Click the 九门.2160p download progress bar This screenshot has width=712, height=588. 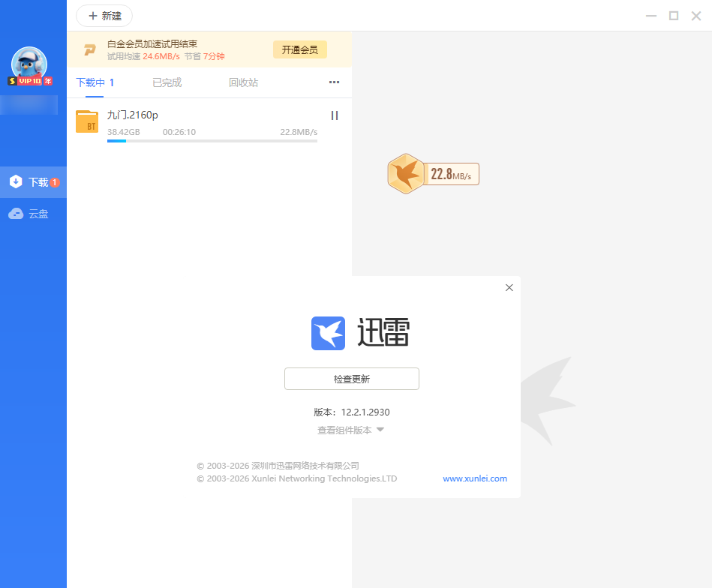tap(212, 141)
